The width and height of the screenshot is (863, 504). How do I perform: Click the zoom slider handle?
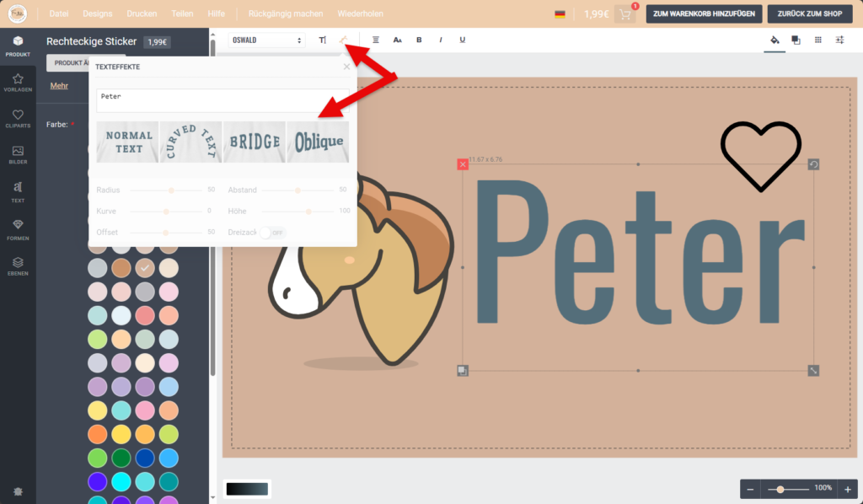(781, 489)
